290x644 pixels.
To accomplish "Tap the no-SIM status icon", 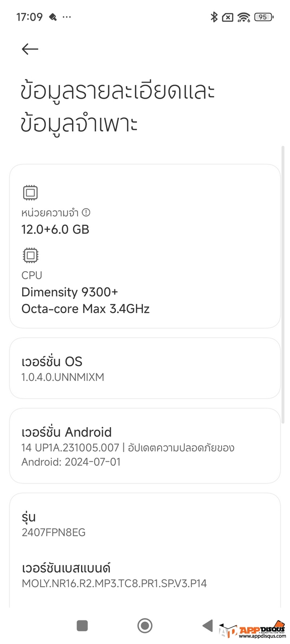I will 228,17.
